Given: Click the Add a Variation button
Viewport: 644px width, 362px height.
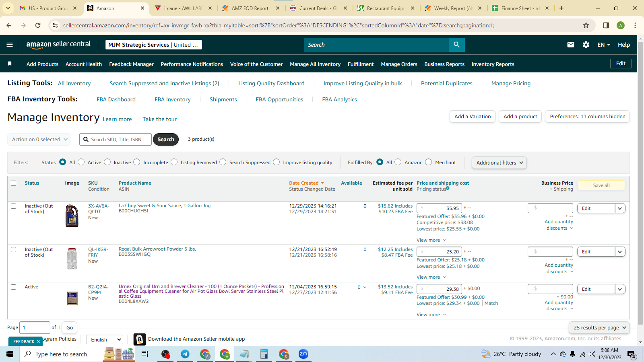Looking at the screenshot, I should click(473, 117).
